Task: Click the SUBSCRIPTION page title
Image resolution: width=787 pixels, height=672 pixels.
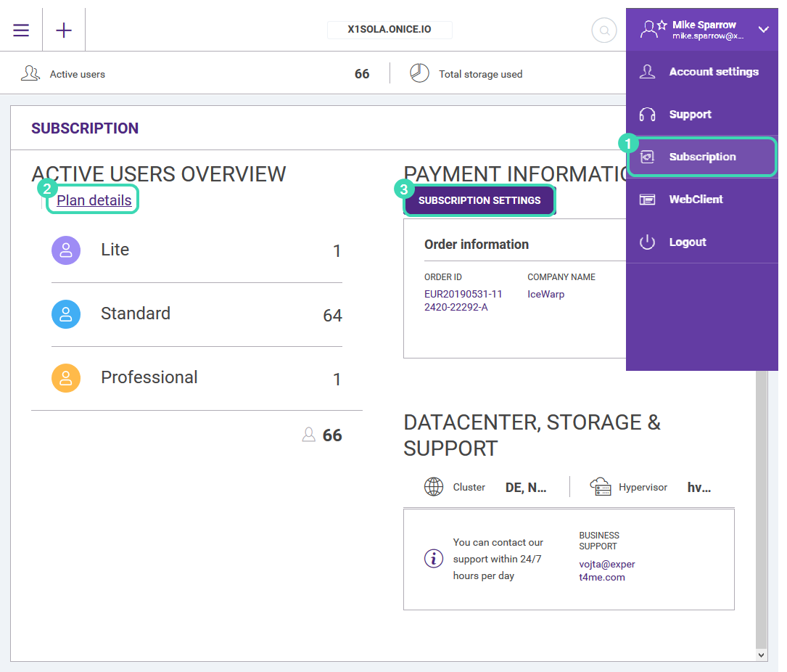Action: 85,128
